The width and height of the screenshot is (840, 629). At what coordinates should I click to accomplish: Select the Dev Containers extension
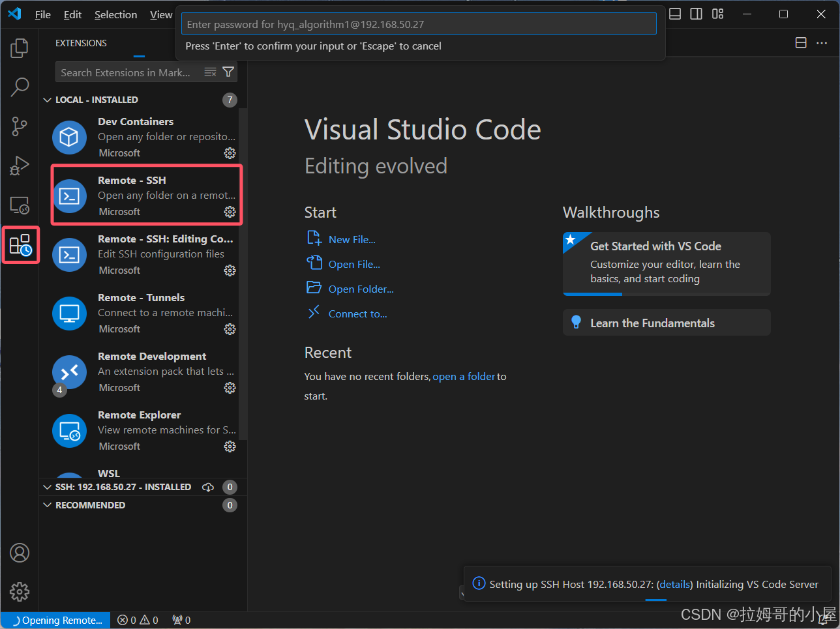[x=143, y=137]
